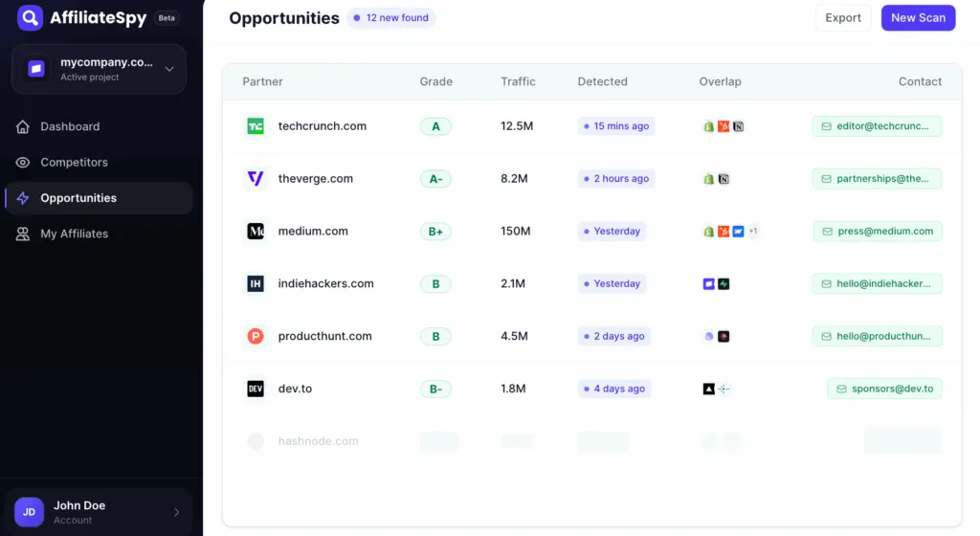
Task: Click the A grade badge for techcrunch.com
Action: 435,126
